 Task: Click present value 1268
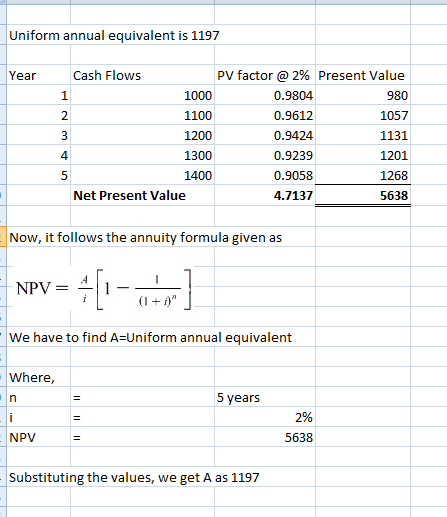tap(394, 176)
